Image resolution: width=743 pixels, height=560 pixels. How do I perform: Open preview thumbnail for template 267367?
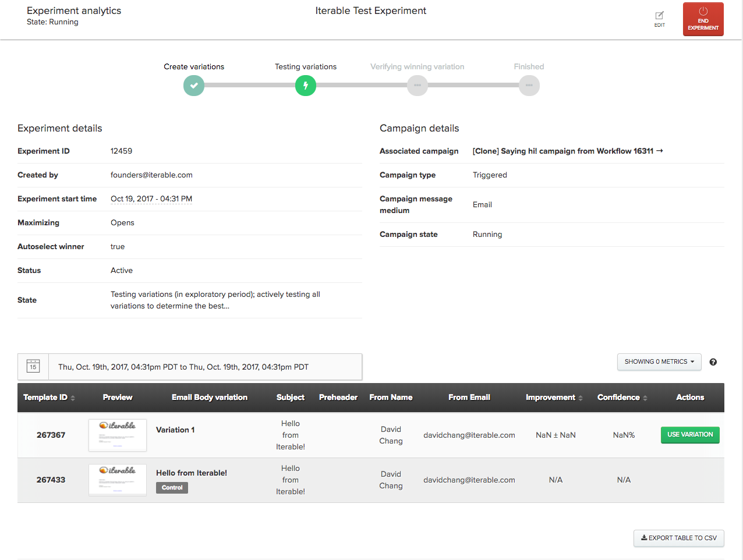point(118,435)
